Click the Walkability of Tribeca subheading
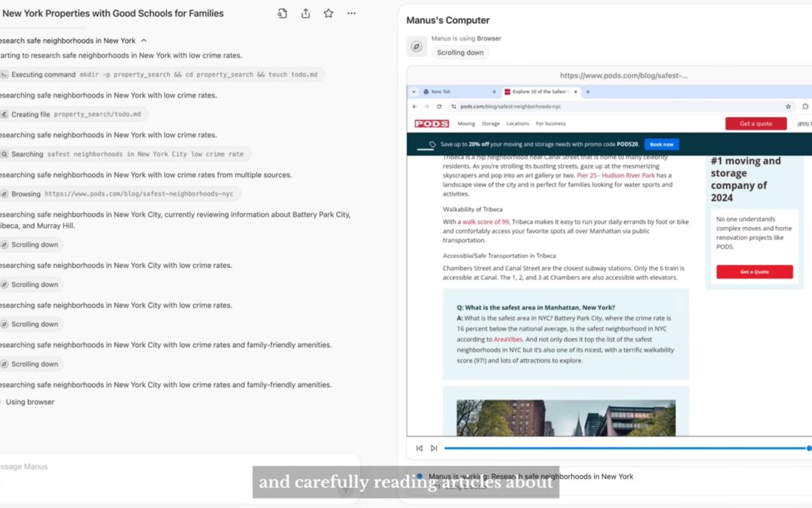 (x=472, y=209)
